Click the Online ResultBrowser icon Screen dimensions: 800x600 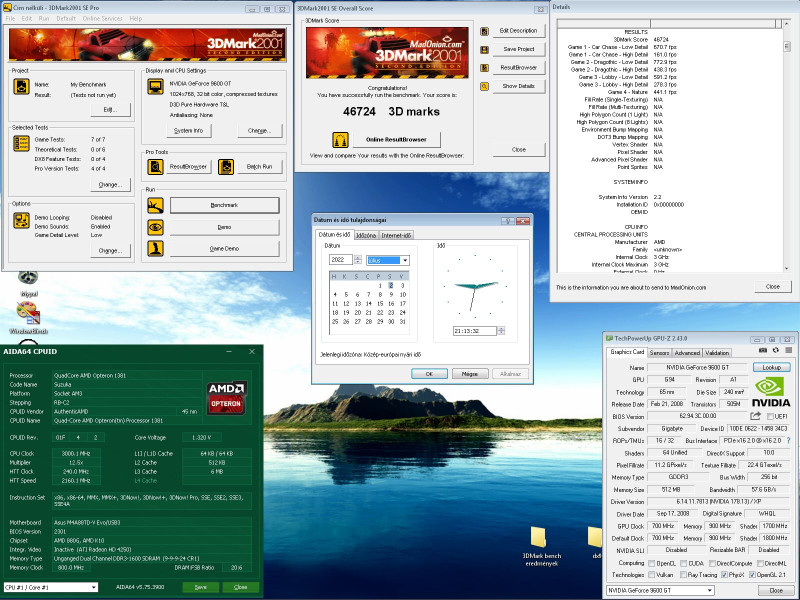click(x=340, y=139)
